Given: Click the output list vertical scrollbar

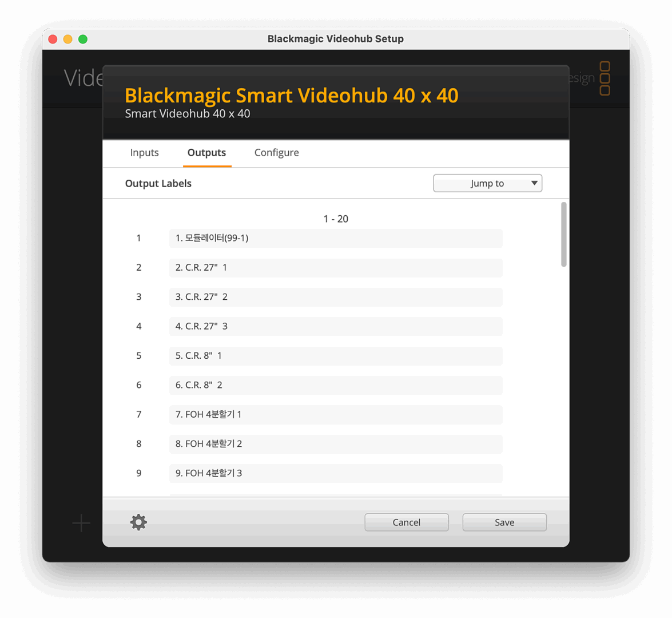Looking at the screenshot, I should tap(563, 234).
